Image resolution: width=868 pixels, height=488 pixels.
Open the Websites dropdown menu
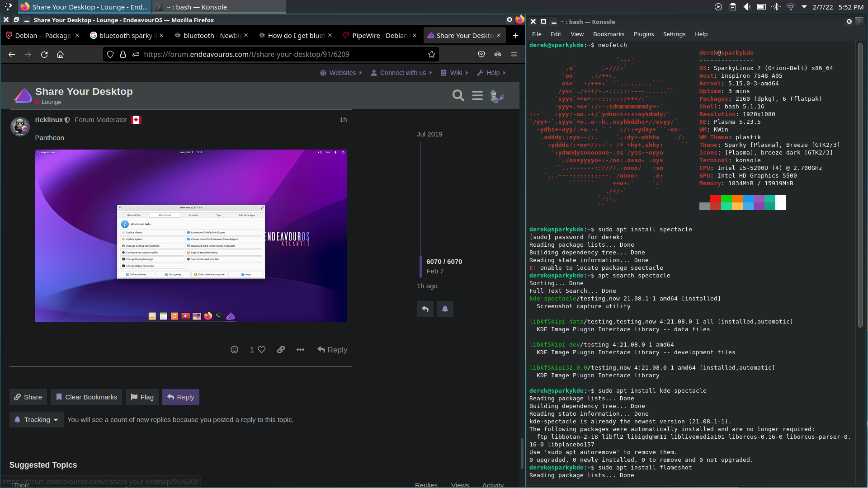(341, 73)
